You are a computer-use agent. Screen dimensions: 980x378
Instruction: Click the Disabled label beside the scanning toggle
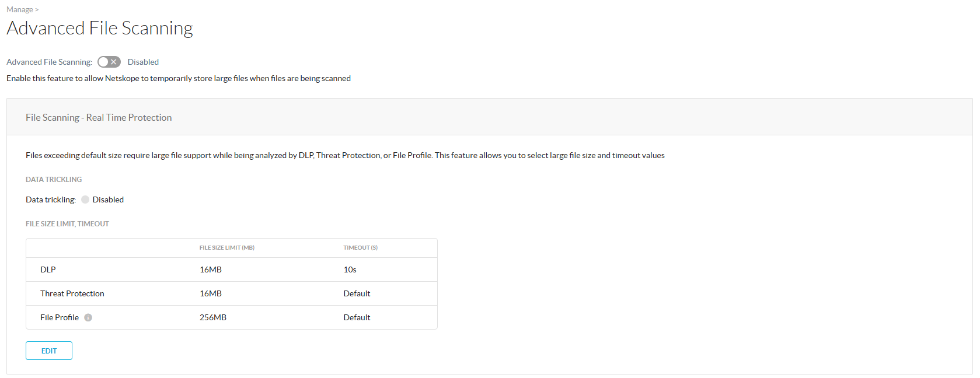click(143, 62)
